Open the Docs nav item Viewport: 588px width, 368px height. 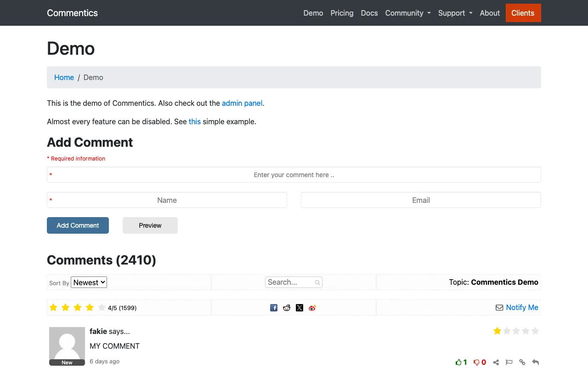pos(369,13)
